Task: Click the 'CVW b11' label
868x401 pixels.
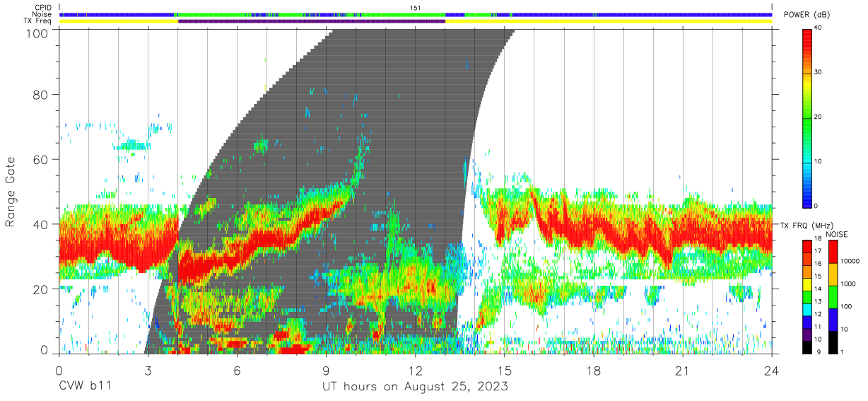Action: click(x=86, y=387)
